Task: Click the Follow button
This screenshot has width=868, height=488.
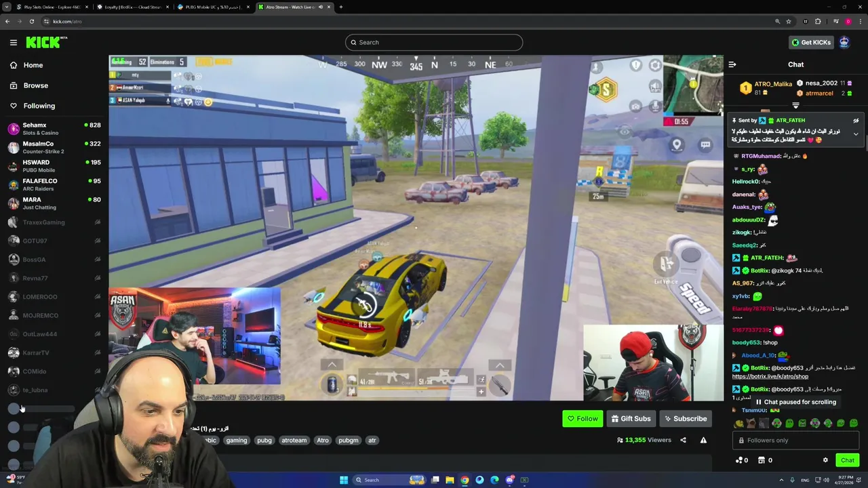Action: click(583, 418)
